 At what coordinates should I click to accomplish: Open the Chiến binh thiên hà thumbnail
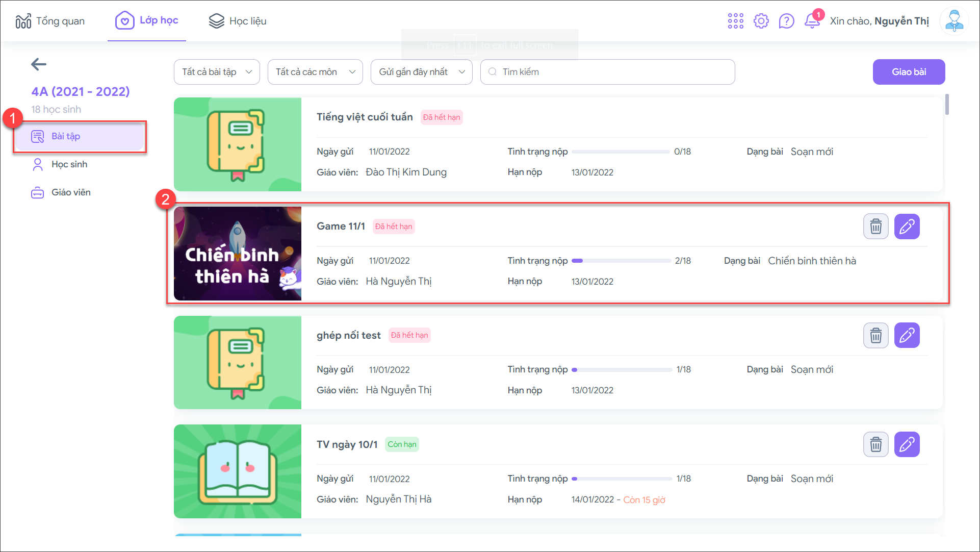pyautogui.click(x=238, y=254)
